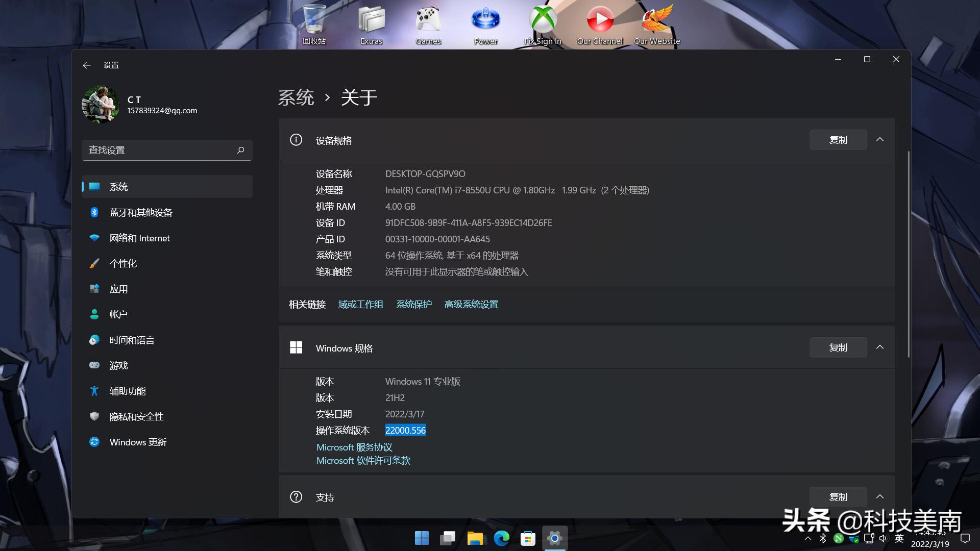Open the 高级系统设置 link
This screenshot has width=980, height=551.
[x=471, y=304]
